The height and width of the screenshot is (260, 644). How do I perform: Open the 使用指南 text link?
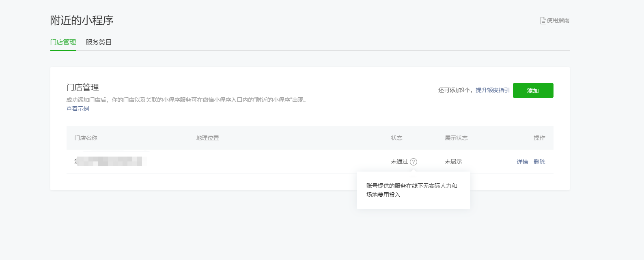[558, 20]
